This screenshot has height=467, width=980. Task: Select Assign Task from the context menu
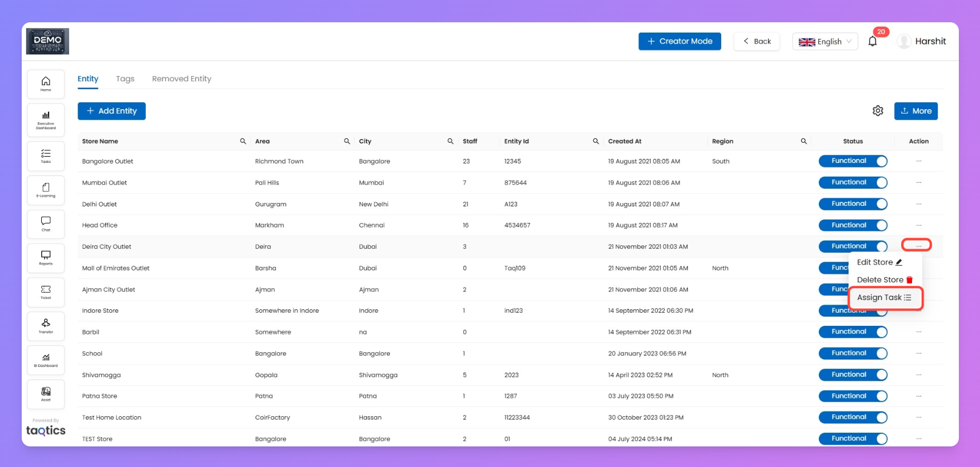coord(884,298)
